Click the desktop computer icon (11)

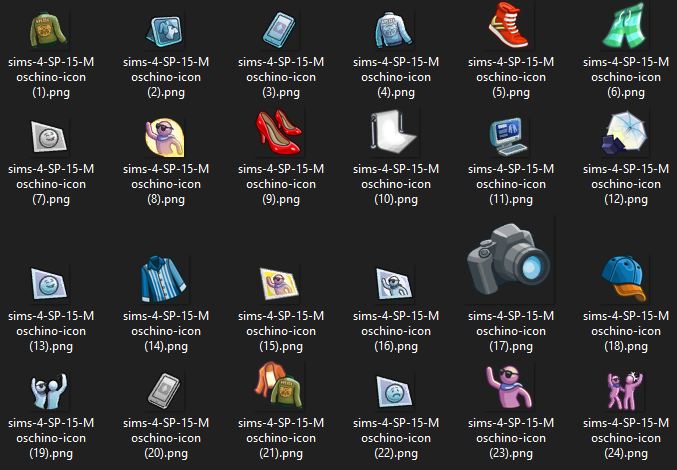tap(509, 136)
